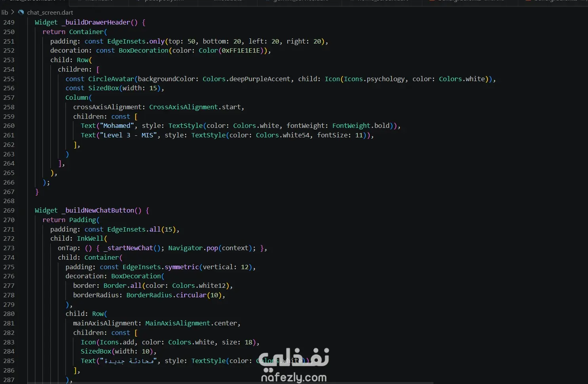
Task: Click the InkWell widget name
Action: [x=90, y=238]
